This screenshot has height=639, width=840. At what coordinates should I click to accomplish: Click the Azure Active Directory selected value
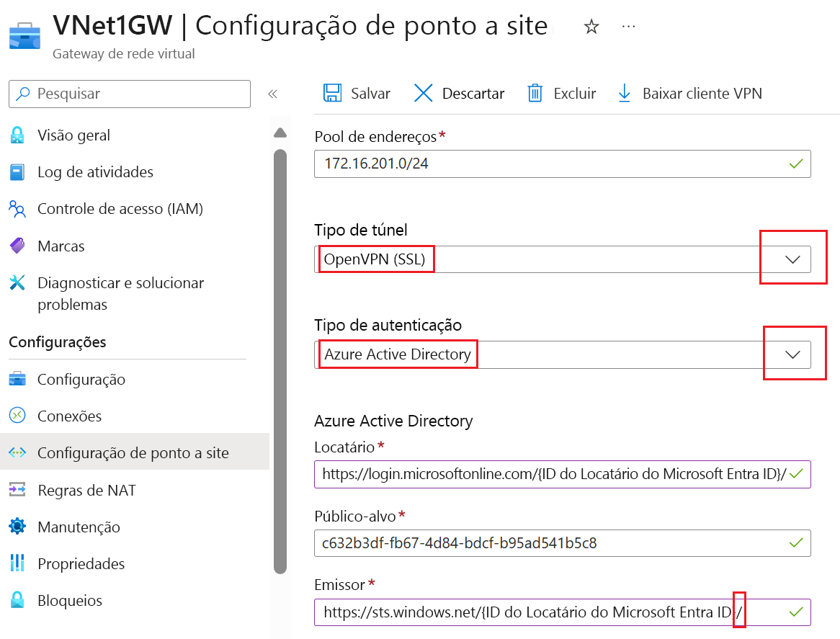coord(398,354)
